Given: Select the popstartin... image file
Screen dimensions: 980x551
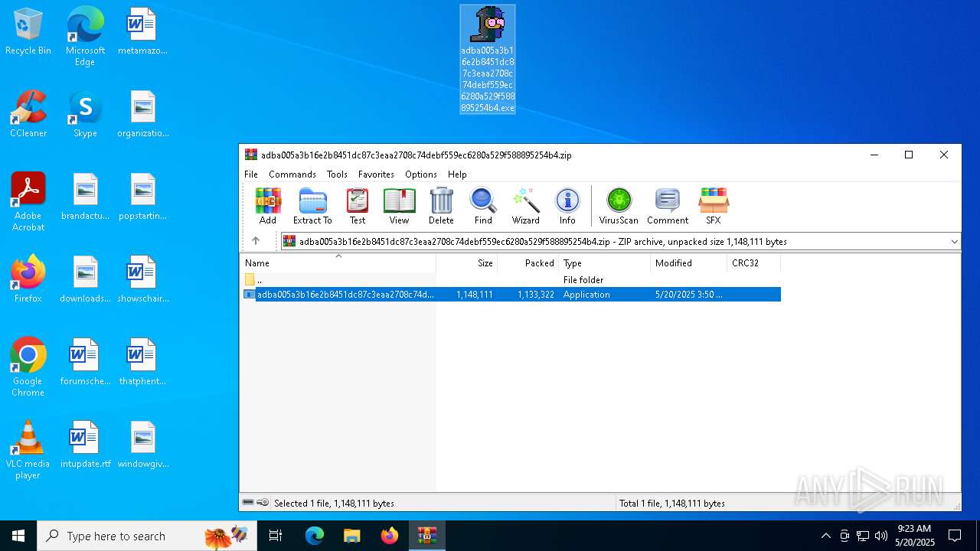Looking at the screenshot, I should pyautogui.click(x=142, y=197).
